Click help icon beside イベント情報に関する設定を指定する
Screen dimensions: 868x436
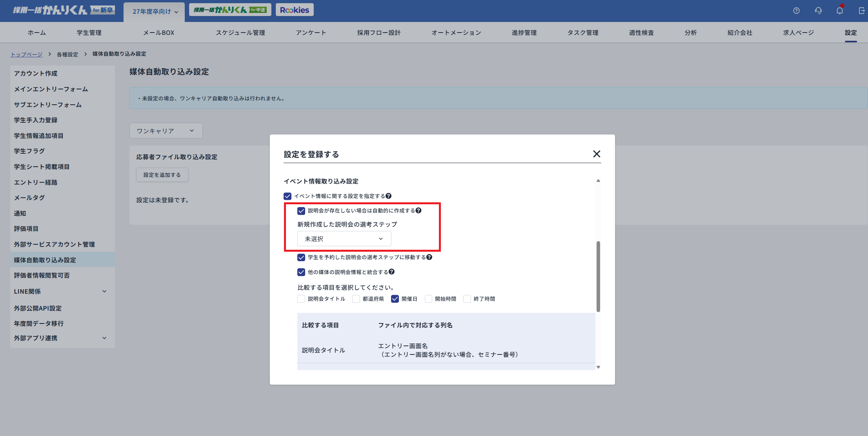388,196
